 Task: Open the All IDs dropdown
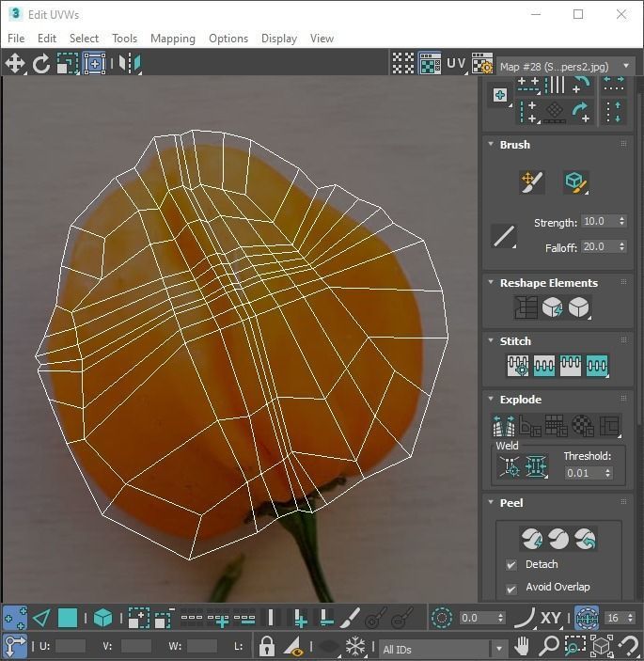tap(443, 649)
